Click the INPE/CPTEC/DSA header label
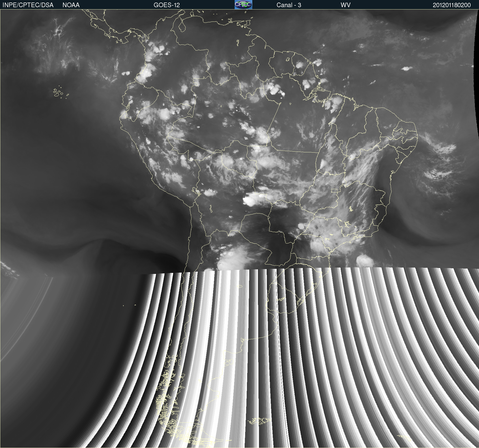Screen dimensions: 479x448 click(x=28, y=5)
